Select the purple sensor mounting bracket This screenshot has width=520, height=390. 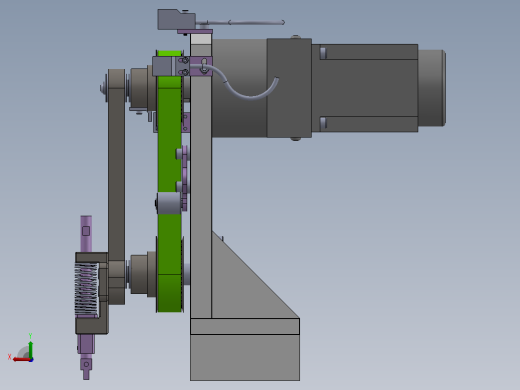point(201,66)
